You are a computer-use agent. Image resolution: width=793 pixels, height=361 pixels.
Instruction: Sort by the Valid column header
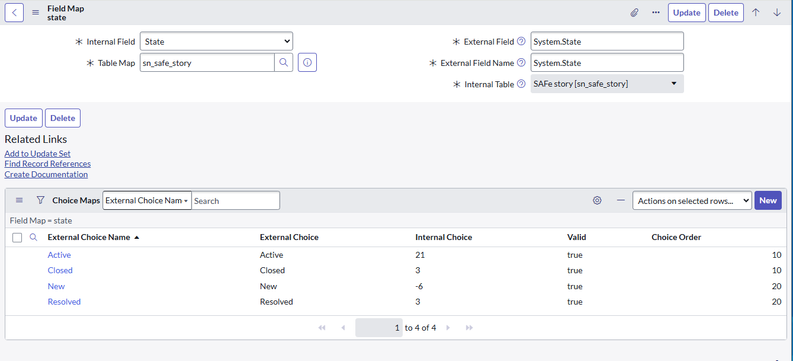click(576, 237)
